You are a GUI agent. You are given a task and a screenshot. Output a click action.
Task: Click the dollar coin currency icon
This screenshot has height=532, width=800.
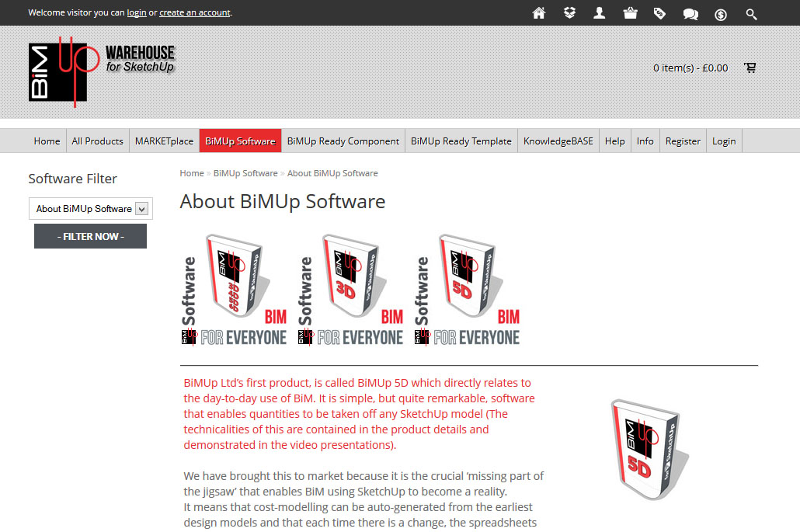(x=721, y=14)
